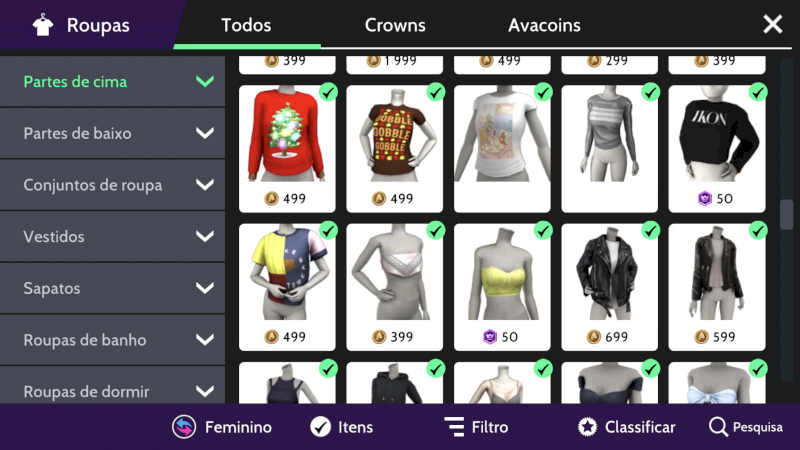Toggle the checkmark on Gobble Gobble t-shirt
Viewport: 800px width, 450px height.
click(x=435, y=92)
